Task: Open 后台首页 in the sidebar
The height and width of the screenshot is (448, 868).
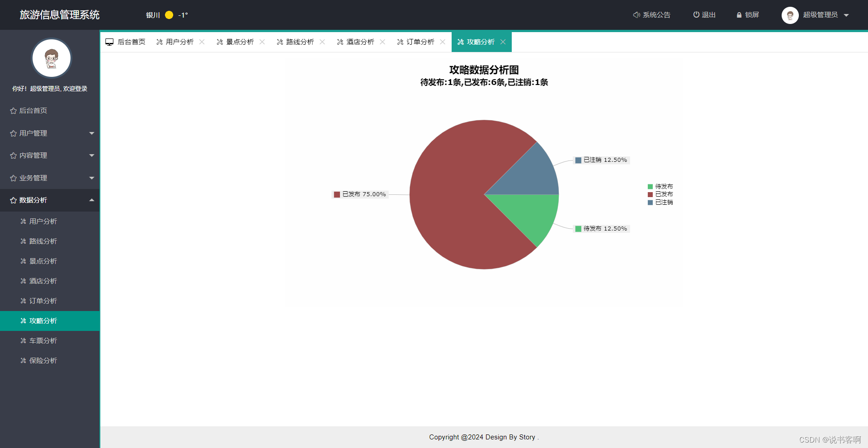Action: coord(50,111)
